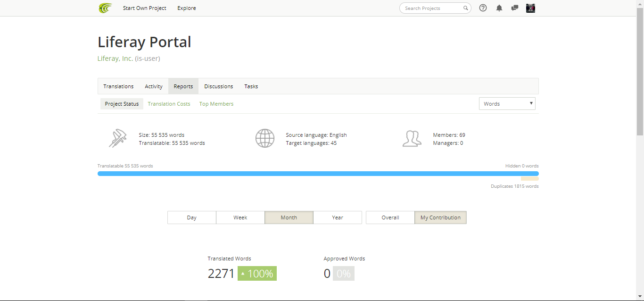Open the Liferay, Inc. owner link
This screenshot has width=644, height=301.
(115, 59)
